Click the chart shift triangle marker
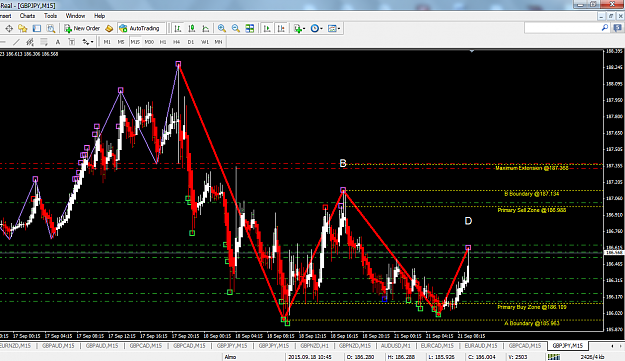 472,51
